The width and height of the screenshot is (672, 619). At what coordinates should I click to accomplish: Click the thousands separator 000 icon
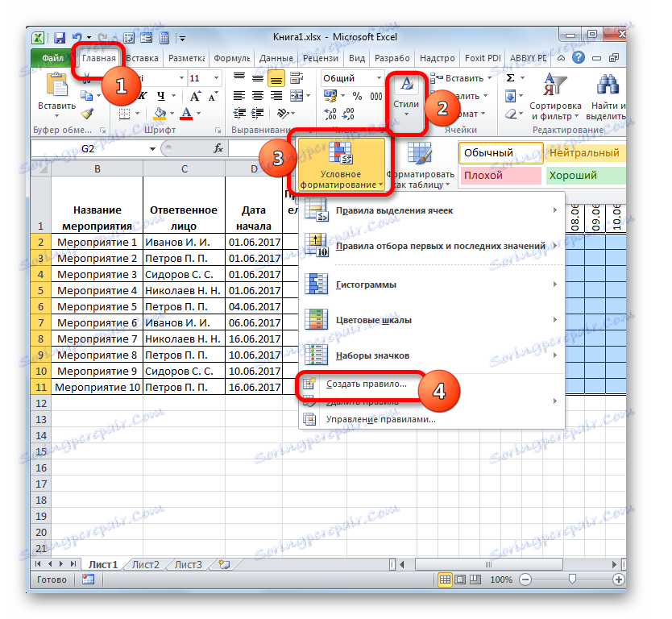(375, 96)
